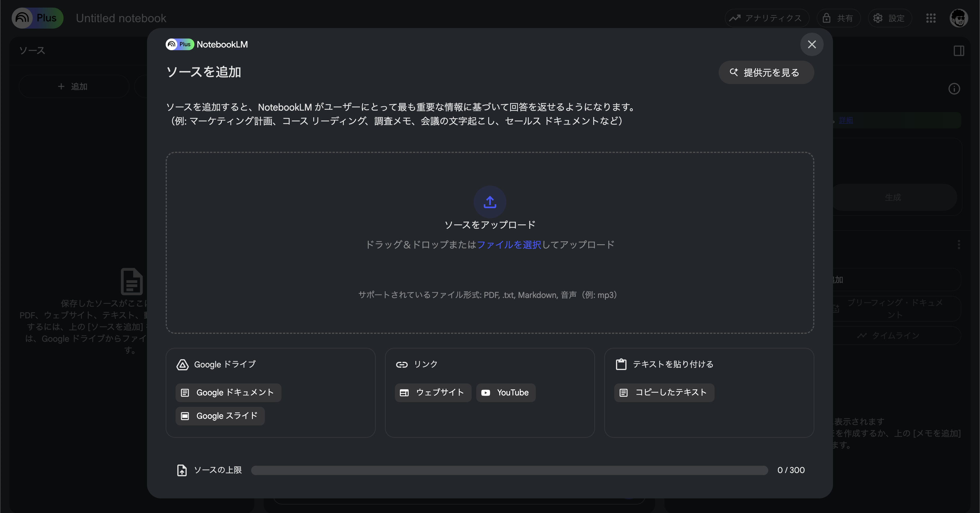Click the 提供元を見る button
This screenshot has height=513, width=980.
tap(766, 72)
